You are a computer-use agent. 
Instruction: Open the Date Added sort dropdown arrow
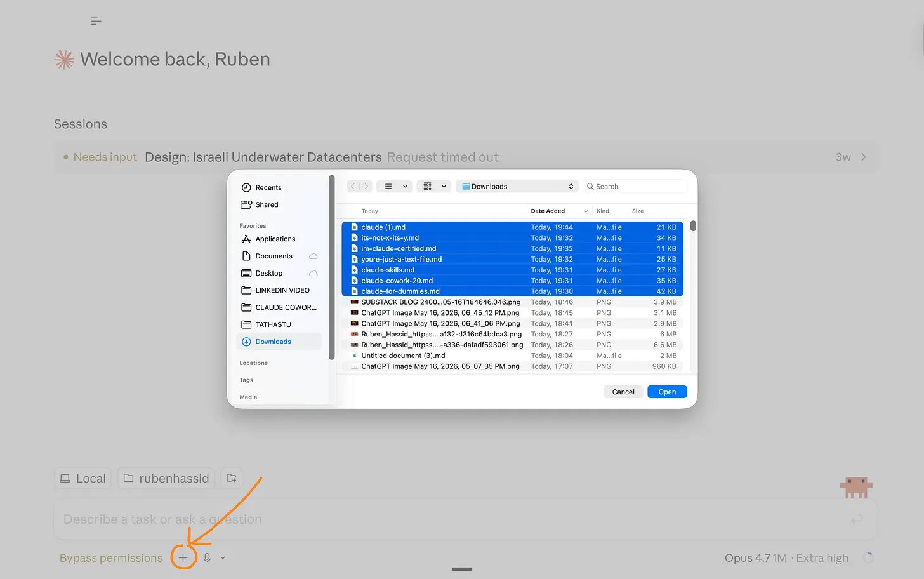(585, 211)
